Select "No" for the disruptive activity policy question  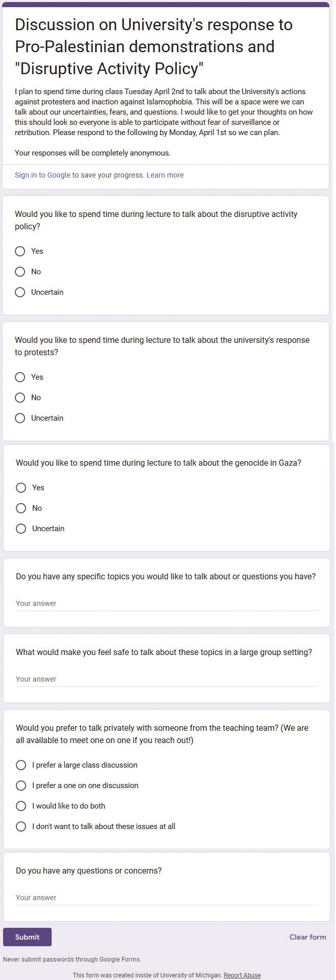coord(20,272)
